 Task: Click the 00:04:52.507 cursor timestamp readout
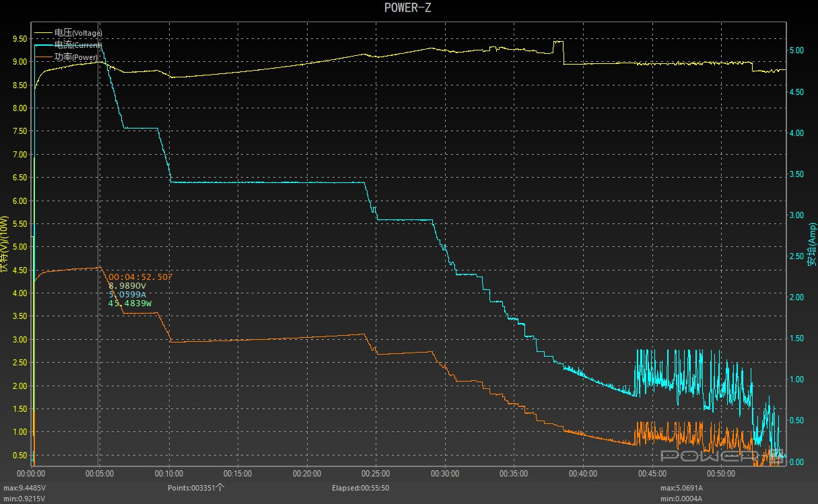140,277
